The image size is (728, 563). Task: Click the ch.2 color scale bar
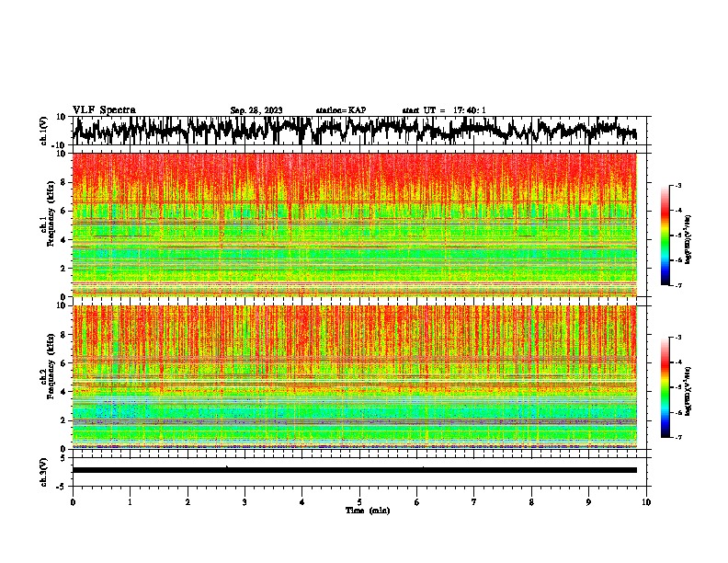click(665, 387)
